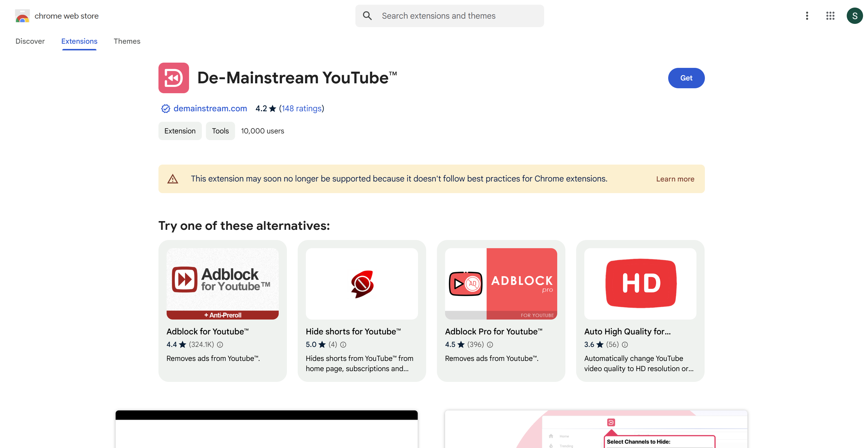The width and height of the screenshot is (868, 448).
Task: Click the warning banner message text
Action: [x=399, y=179]
